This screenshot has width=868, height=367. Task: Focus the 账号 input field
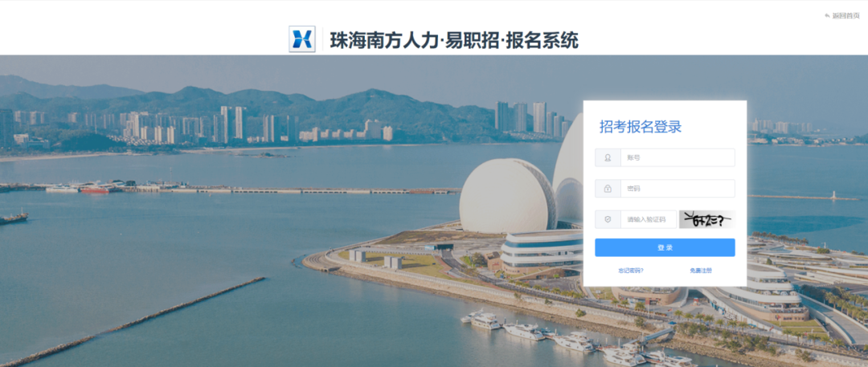tap(678, 157)
